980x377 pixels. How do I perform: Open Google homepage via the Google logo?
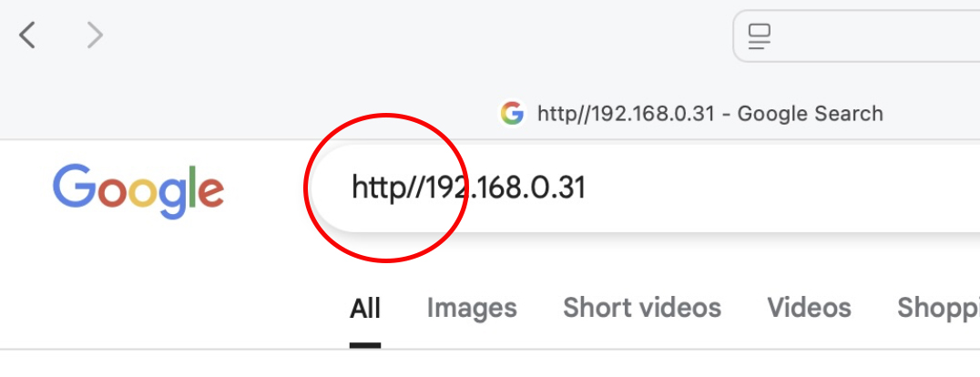click(138, 190)
